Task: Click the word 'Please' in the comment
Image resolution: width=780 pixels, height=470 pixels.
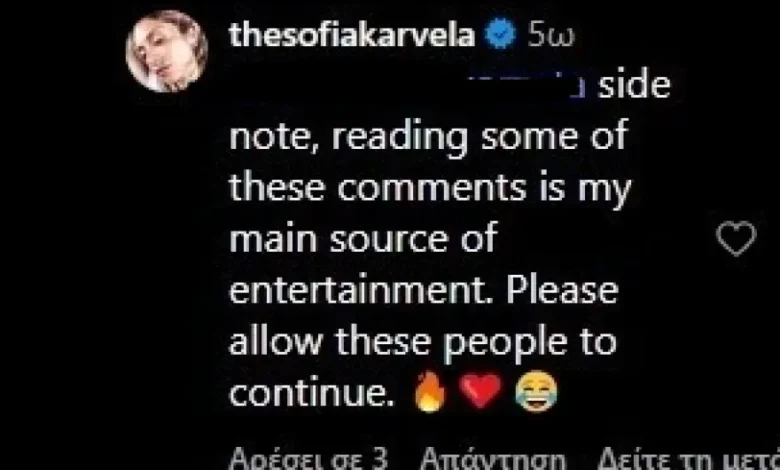Action: click(x=562, y=290)
